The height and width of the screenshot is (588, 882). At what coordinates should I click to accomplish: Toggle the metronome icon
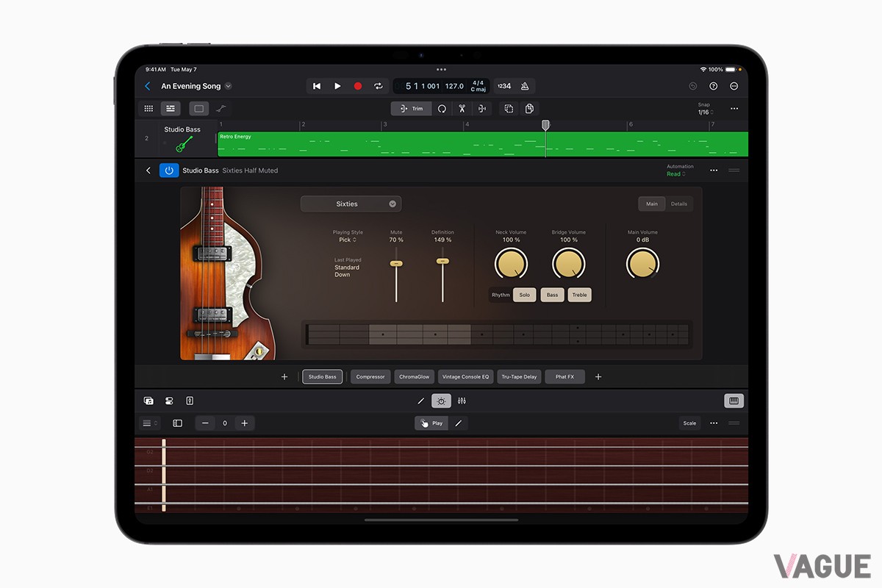click(525, 86)
